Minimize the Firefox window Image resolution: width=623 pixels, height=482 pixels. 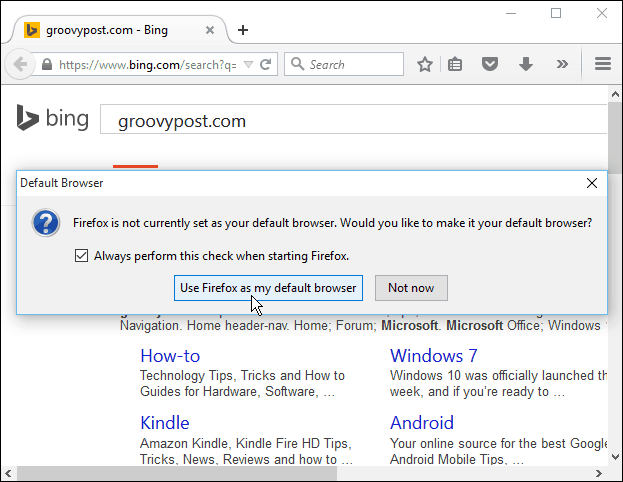tap(511, 14)
